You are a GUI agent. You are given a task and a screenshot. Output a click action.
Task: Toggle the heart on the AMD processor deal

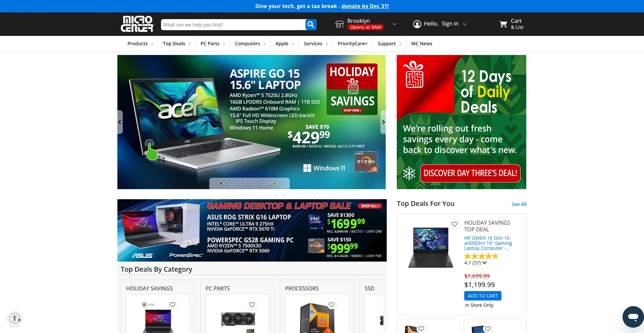(331, 304)
